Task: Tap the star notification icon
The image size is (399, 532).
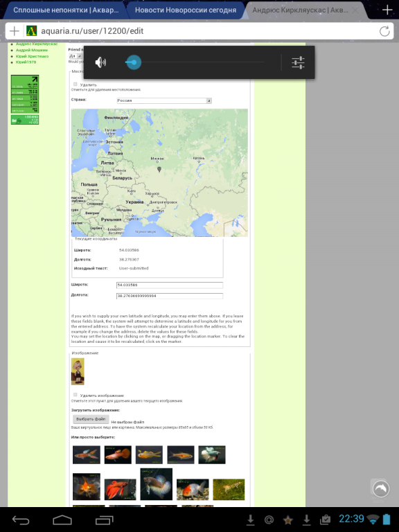Action: tap(287, 520)
